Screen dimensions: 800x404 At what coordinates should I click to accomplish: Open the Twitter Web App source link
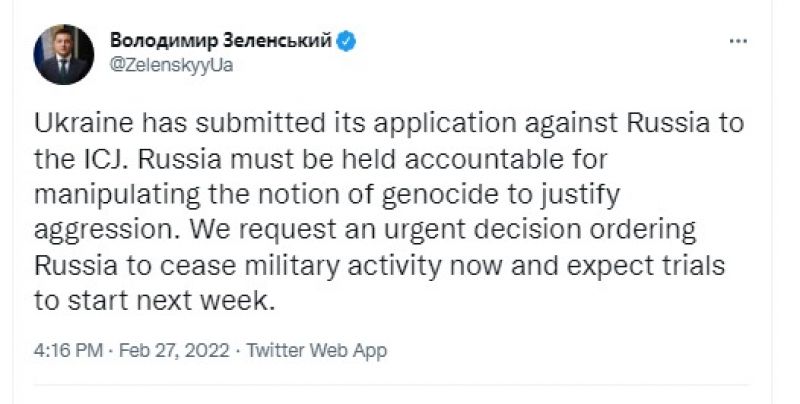pyautogui.click(x=316, y=351)
